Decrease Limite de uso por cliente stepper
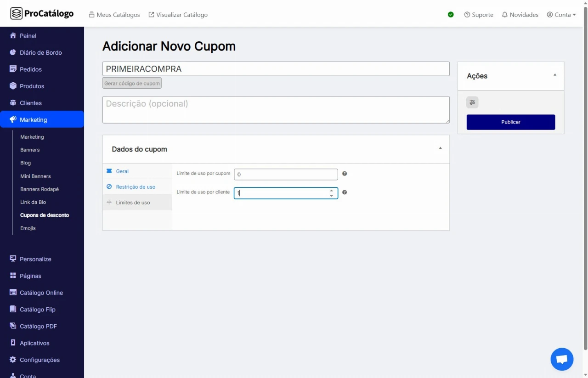Image resolution: width=588 pixels, height=378 pixels. tap(331, 196)
